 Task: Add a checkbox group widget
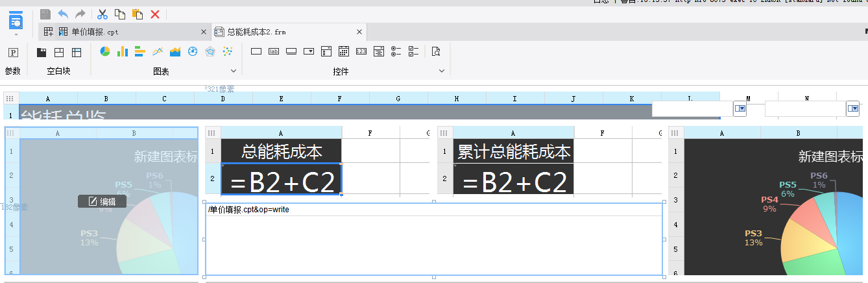point(414,51)
